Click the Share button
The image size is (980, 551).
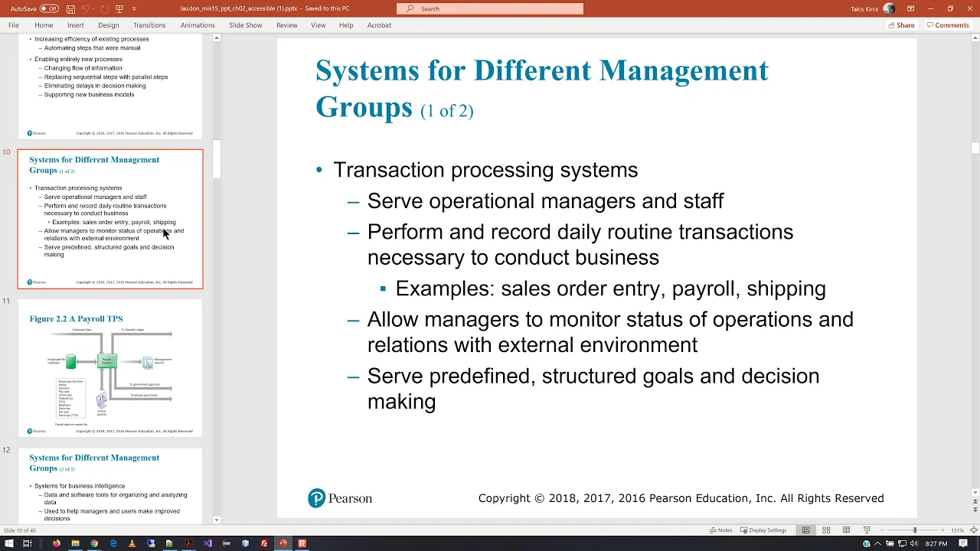point(901,25)
